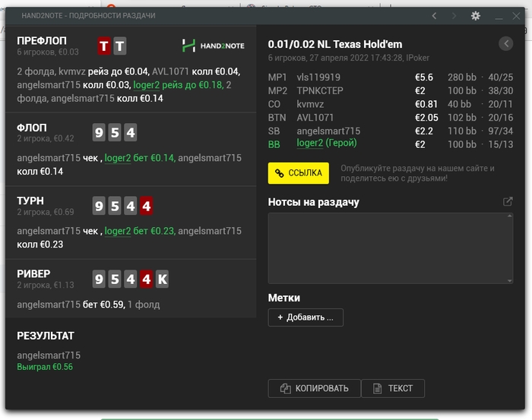
Task: Go to the next hand arrow
Action: (x=454, y=16)
